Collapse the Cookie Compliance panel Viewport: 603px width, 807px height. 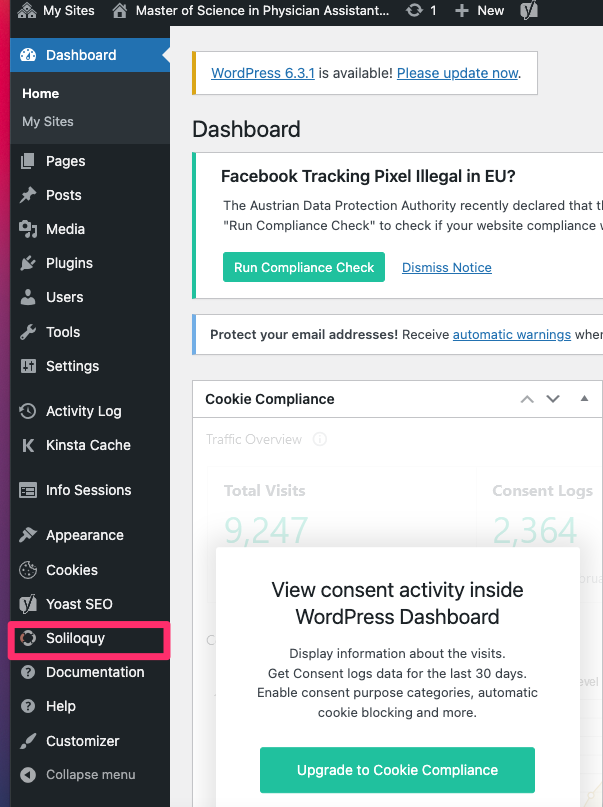[x=584, y=399]
